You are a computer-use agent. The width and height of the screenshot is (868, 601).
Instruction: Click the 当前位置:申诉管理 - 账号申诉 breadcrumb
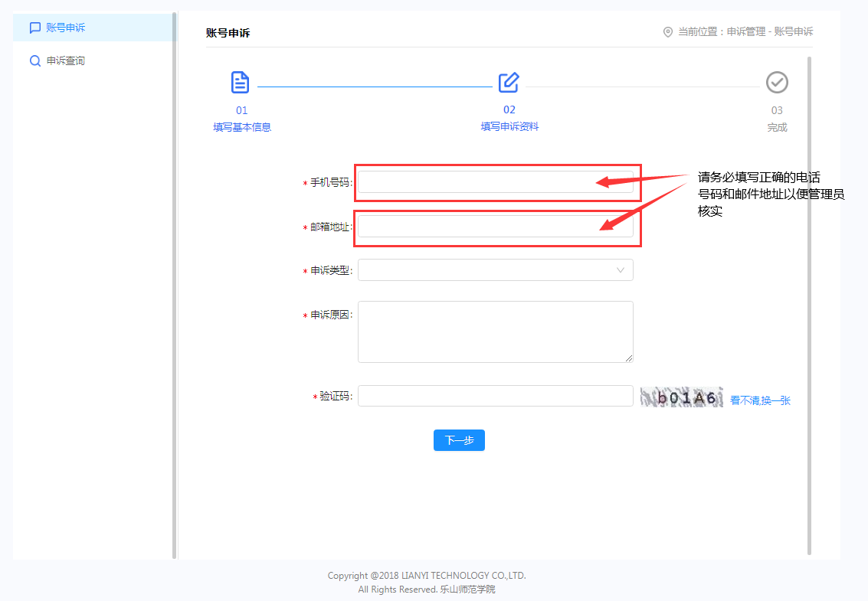coord(745,32)
